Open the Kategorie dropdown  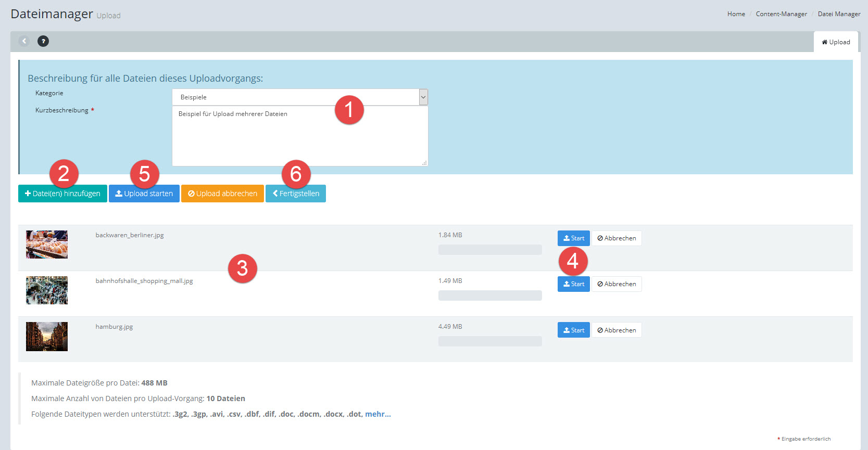299,97
